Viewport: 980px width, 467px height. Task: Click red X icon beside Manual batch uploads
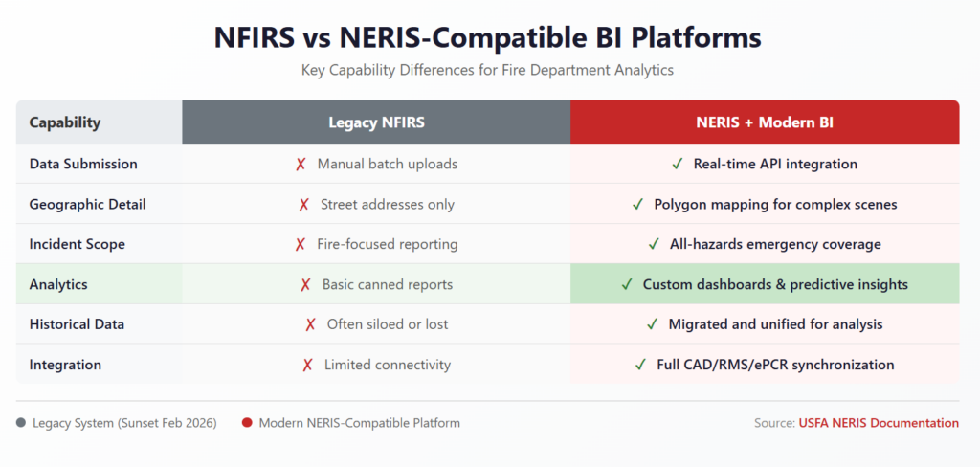point(301,165)
